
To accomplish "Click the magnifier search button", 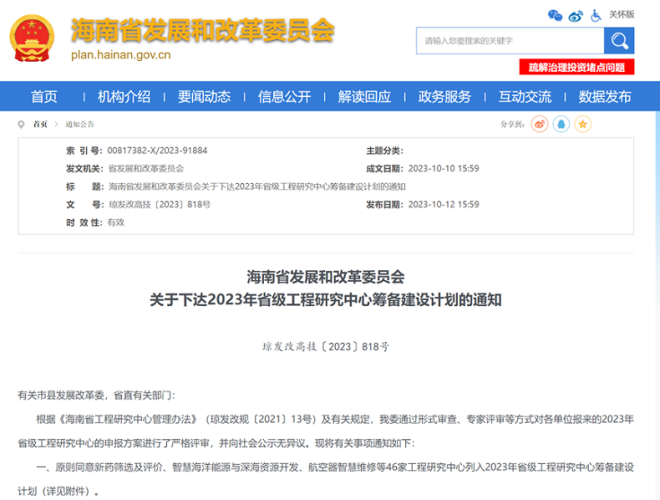I will click(x=619, y=41).
